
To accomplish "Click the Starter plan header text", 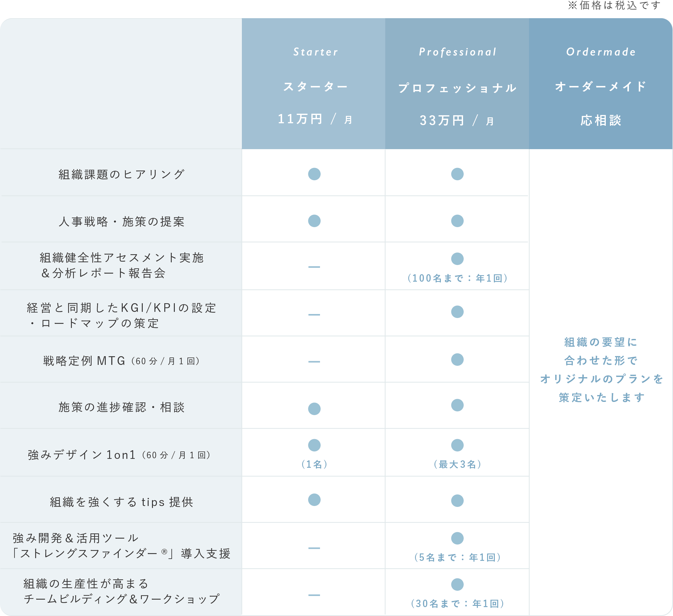I will pyautogui.click(x=315, y=52).
